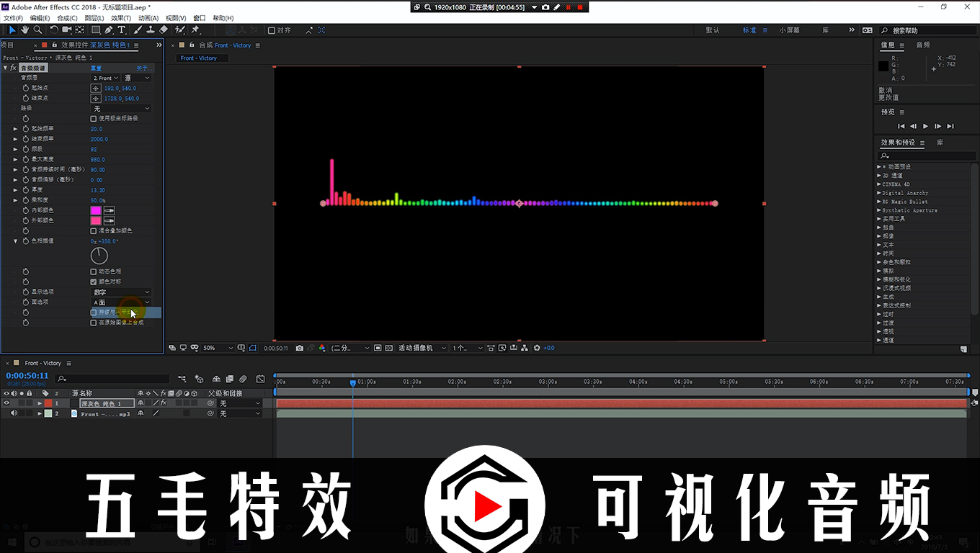Activate the Horizontal Type tool
This screenshot has width=980, height=553.
coord(121,30)
